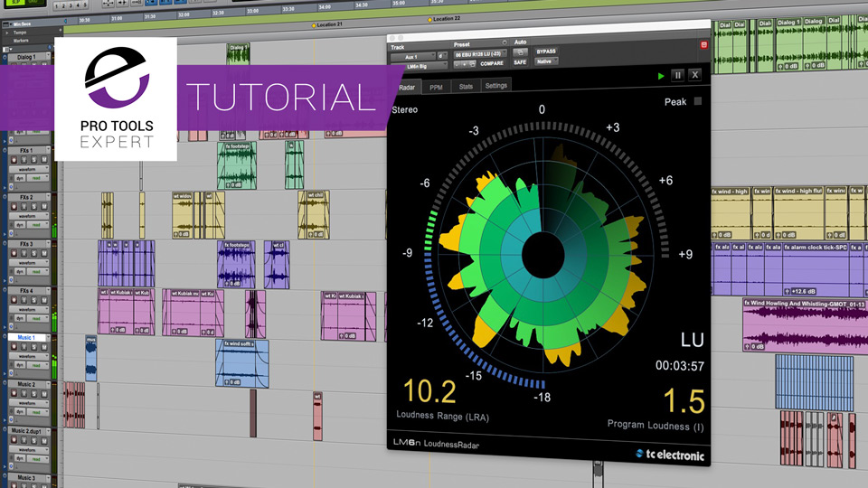Click Location 21 marker on timeline

tap(327, 25)
